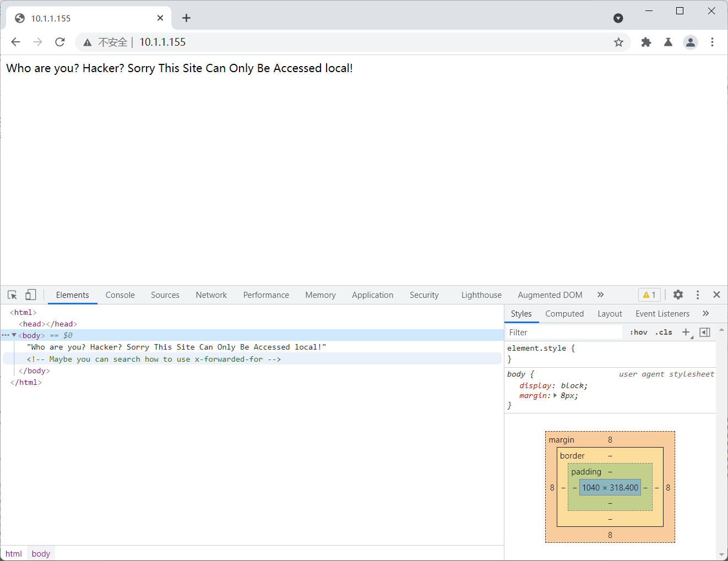Click the warning count badge showing 1
This screenshot has height=561, width=728.
(649, 295)
